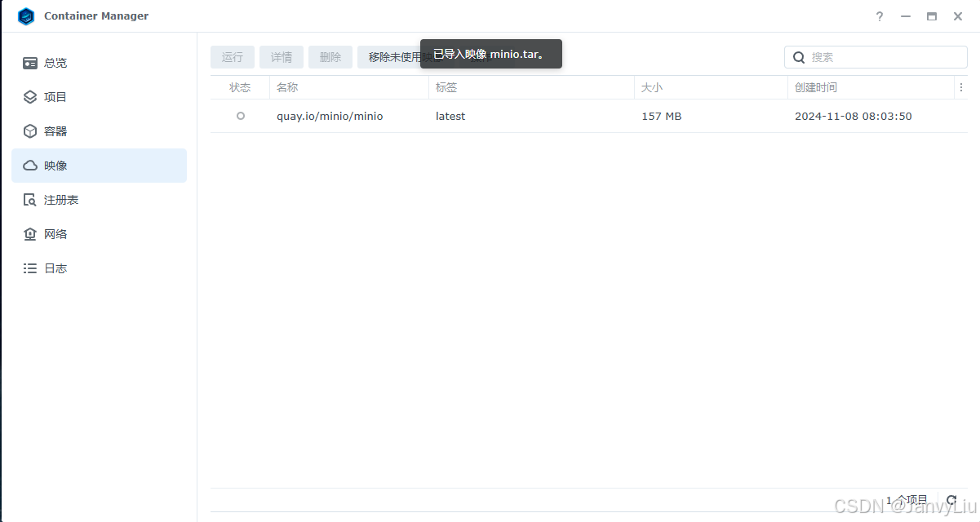The height and width of the screenshot is (522, 980).
Task: Sort by the 名称 column header
Action: 349,87
